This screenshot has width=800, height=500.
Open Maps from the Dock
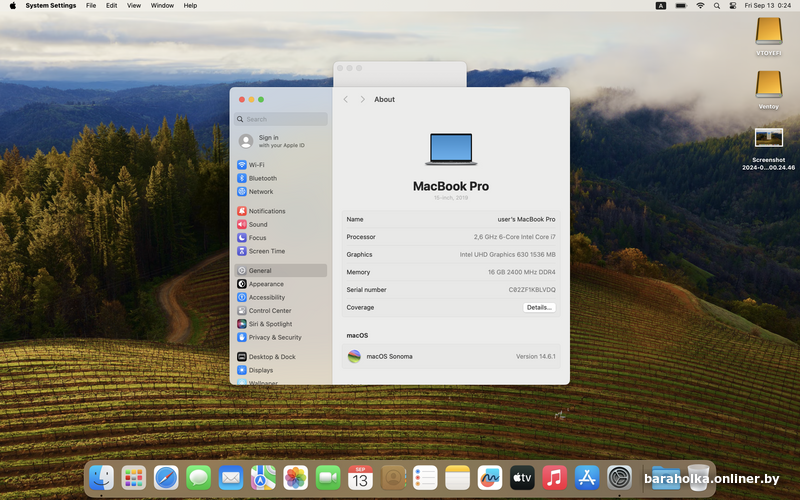pyautogui.click(x=263, y=478)
